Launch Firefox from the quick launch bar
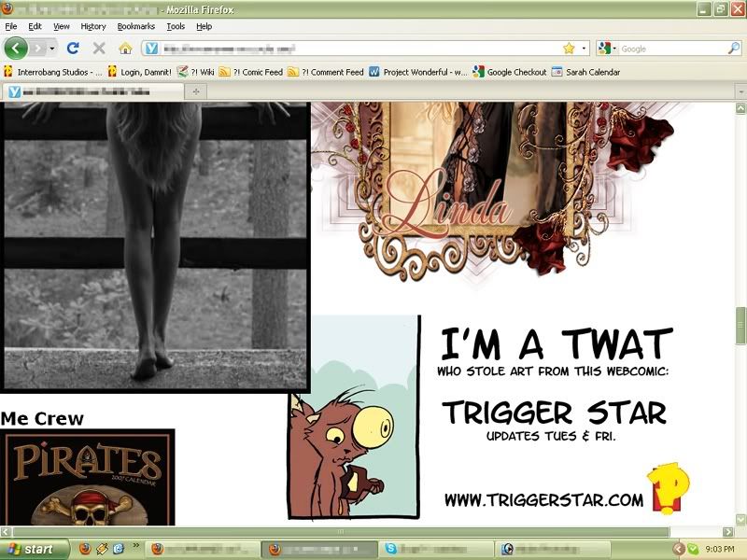Viewport: 747px width, 560px height. [85, 549]
